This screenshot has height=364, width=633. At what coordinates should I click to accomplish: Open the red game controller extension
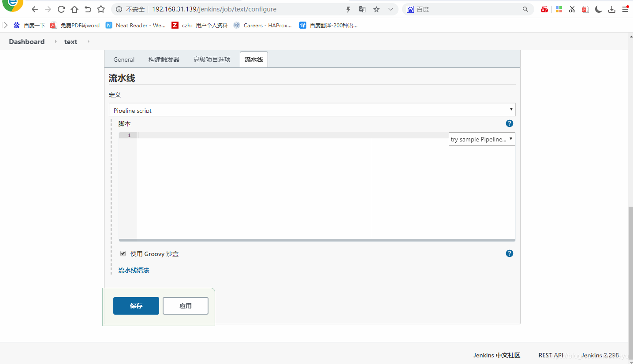coord(545,9)
